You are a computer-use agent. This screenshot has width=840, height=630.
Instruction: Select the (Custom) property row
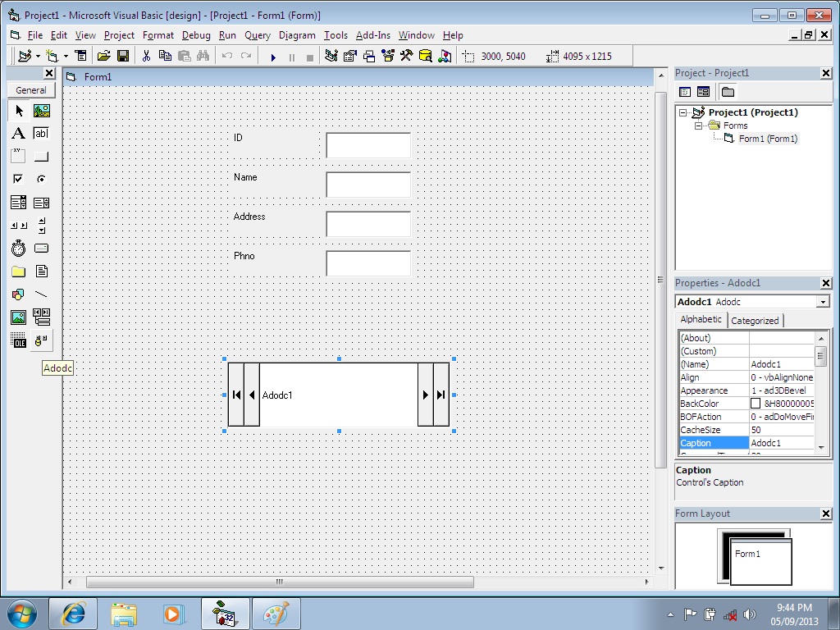[746, 351]
